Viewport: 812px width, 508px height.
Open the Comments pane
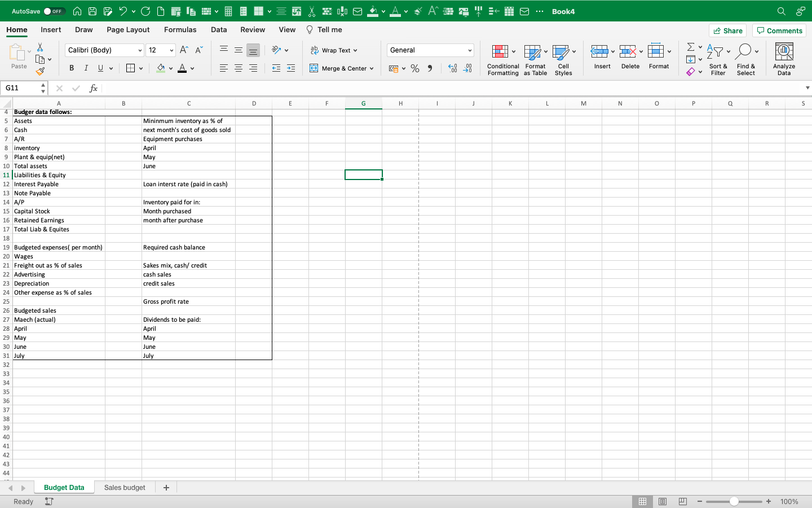(779, 31)
